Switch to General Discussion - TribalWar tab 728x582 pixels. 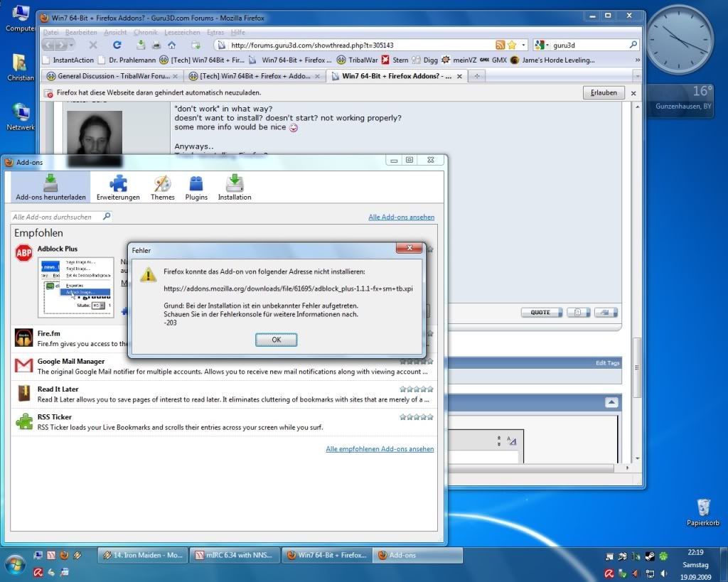click(x=112, y=75)
